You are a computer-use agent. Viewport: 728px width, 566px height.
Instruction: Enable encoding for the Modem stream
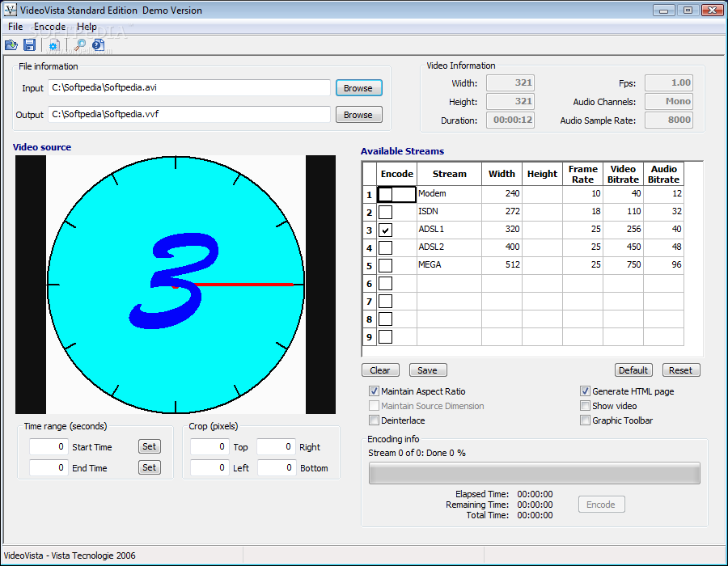coord(385,194)
